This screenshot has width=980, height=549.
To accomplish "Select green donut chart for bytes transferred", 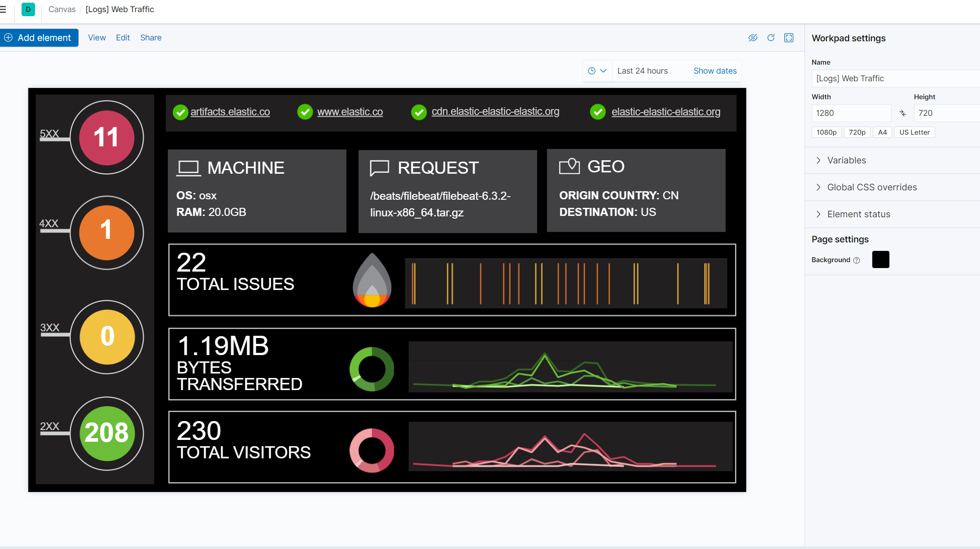I will [372, 369].
